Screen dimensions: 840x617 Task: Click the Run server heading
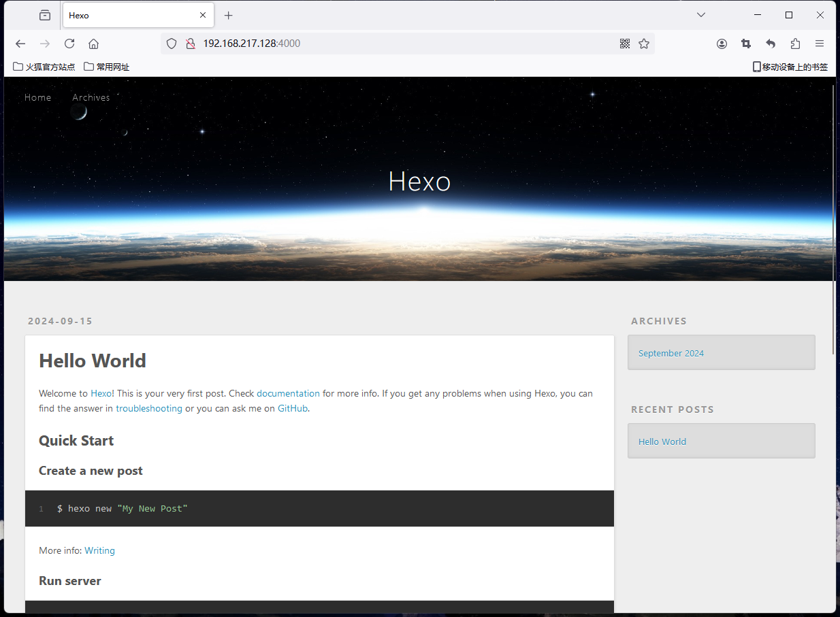(x=70, y=581)
